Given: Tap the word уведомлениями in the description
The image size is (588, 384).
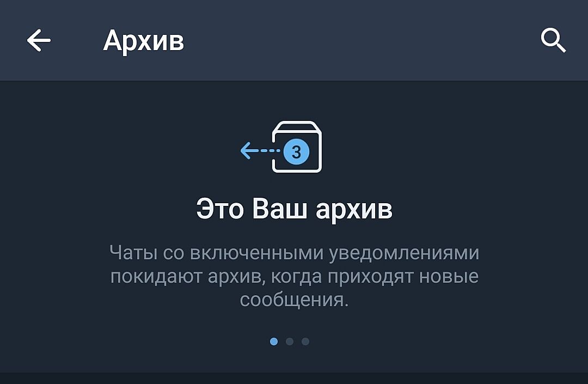Looking at the screenshot, I should (404, 253).
